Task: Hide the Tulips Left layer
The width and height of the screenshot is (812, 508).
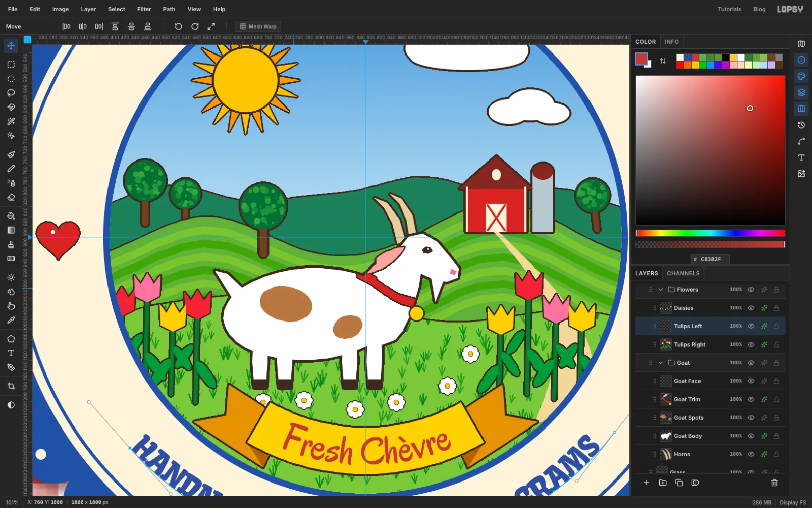Action: pos(751,326)
